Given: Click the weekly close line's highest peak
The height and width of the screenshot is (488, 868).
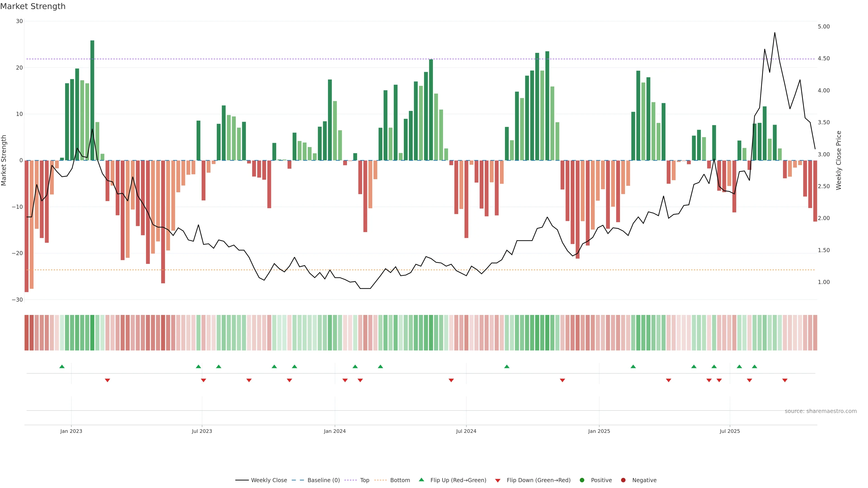Looking at the screenshot, I should (775, 33).
